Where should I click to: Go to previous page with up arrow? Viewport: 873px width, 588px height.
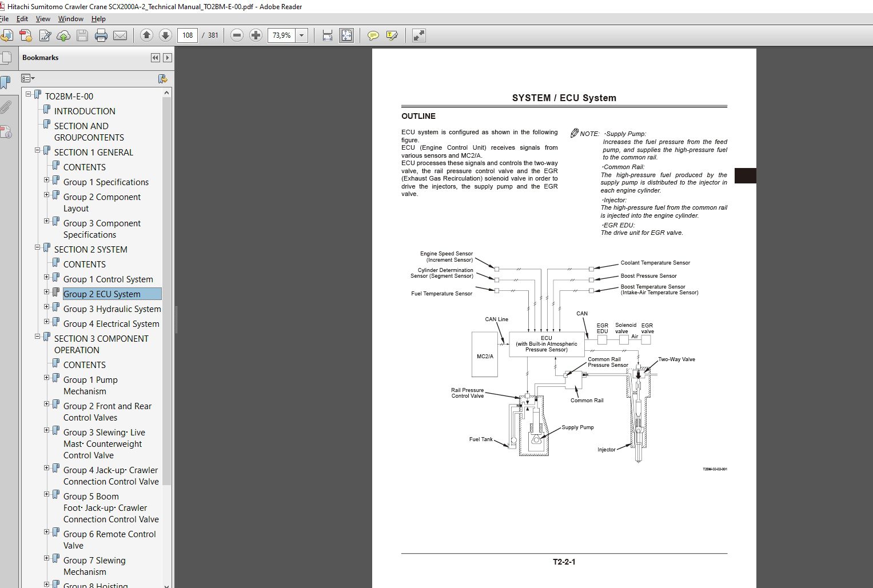point(146,35)
